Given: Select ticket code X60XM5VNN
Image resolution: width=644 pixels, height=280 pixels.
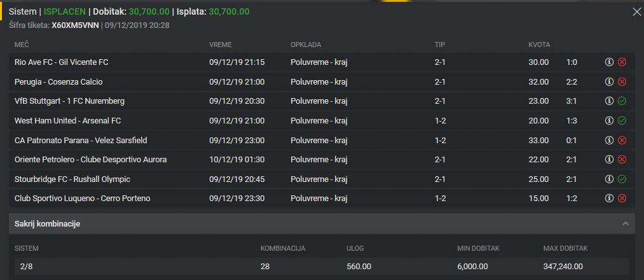Looking at the screenshot, I should point(75,25).
